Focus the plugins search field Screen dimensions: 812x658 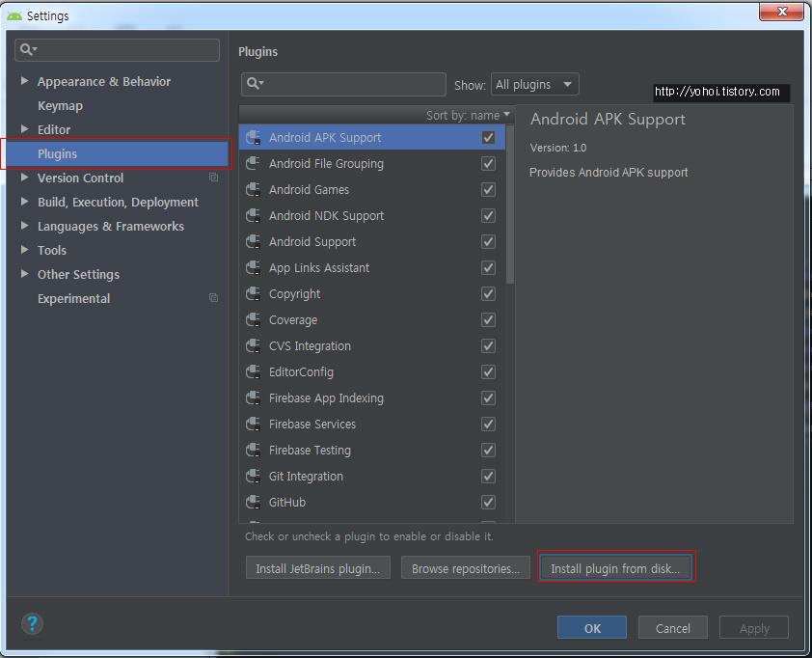coord(343,84)
